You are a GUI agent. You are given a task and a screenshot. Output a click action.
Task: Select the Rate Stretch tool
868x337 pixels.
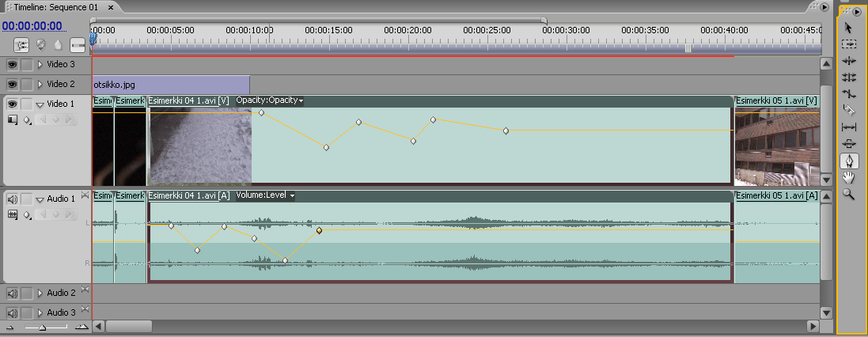(x=849, y=94)
